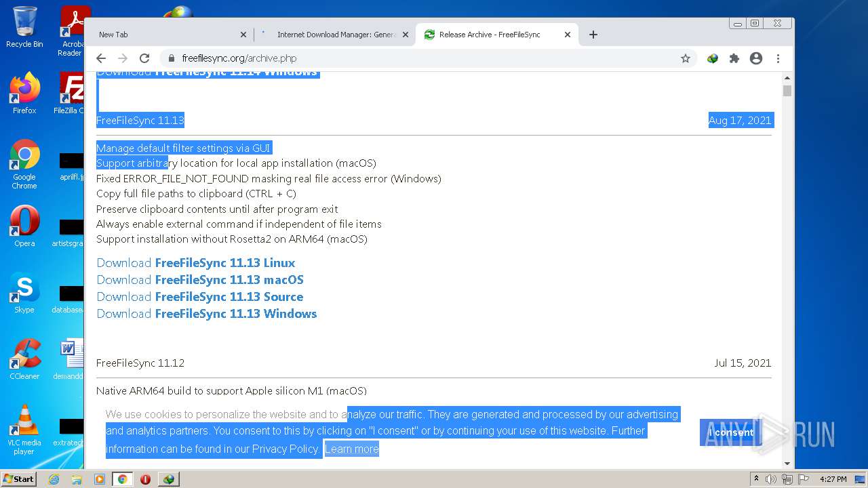This screenshot has height=488, width=868.
Task: Open a new tab with plus button
Action: [x=593, y=35]
